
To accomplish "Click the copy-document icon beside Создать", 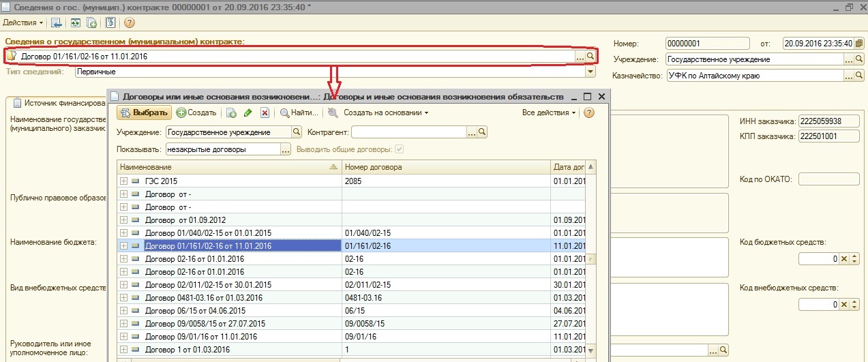I will 231,112.
